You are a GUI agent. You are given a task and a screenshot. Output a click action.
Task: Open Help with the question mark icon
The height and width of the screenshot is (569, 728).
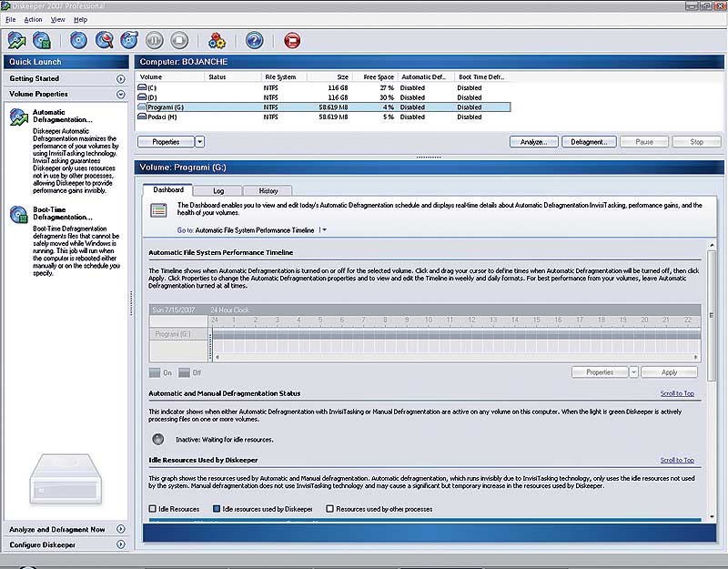tap(254, 40)
